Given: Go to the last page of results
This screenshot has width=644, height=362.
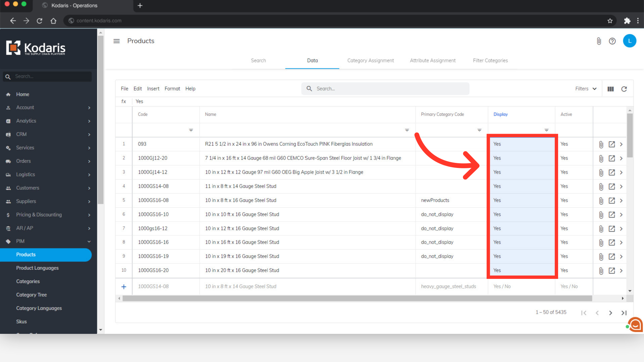Looking at the screenshot, I should point(624,313).
